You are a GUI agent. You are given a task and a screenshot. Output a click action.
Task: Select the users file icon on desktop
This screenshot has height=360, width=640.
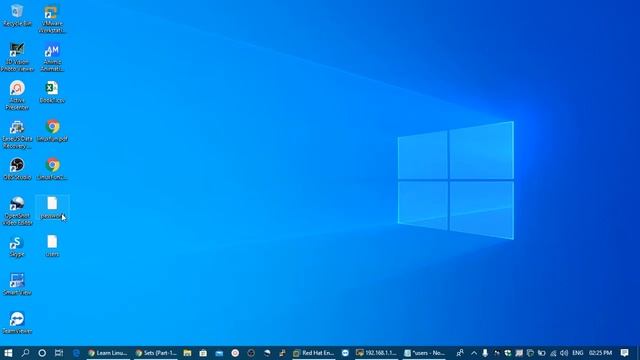click(x=52, y=246)
